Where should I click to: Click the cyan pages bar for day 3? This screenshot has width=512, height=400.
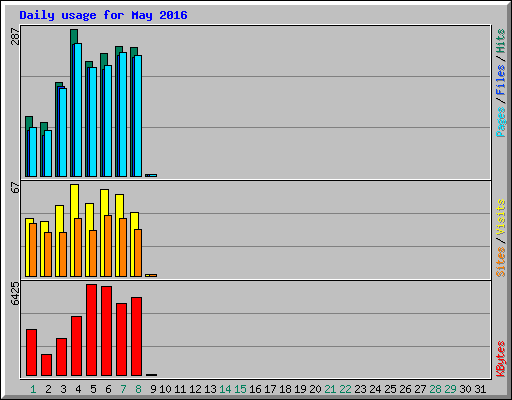coord(63,133)
